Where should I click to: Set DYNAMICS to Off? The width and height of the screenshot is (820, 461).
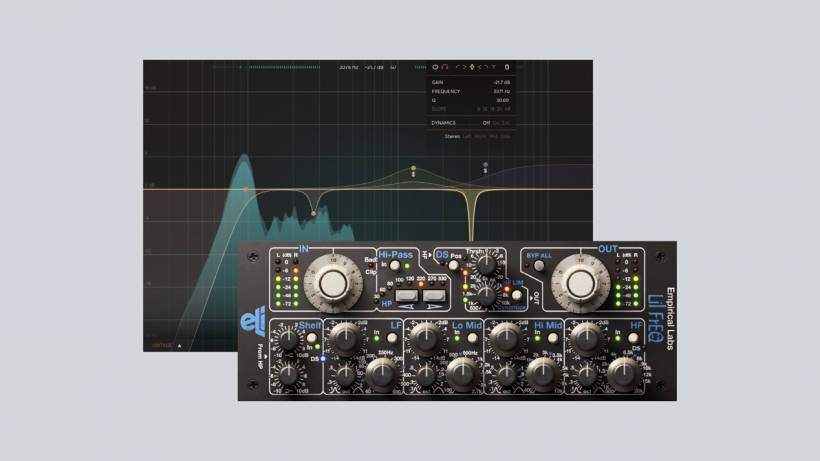tap(486, 123)
